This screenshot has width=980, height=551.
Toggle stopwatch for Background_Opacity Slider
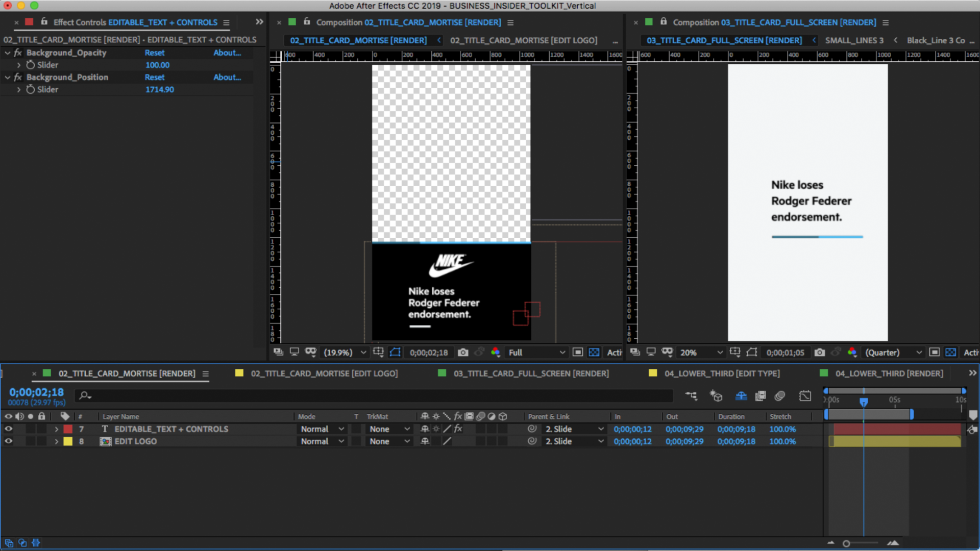(31, 65)
